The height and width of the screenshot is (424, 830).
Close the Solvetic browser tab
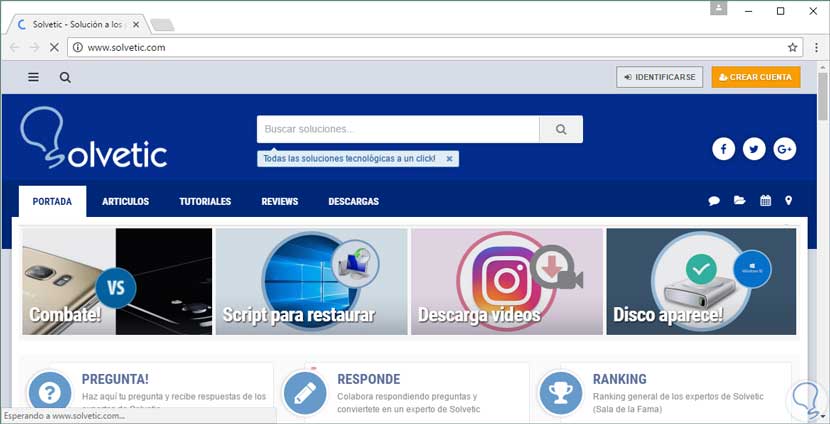(x=136, y=24)
